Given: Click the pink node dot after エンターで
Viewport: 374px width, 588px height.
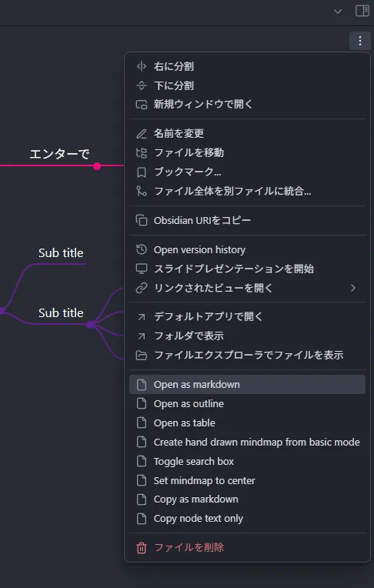Looking at the screenshot, I should (97, 166).
